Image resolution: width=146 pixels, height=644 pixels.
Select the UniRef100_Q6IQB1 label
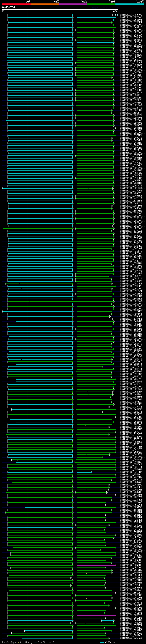[x=131, y=72]
